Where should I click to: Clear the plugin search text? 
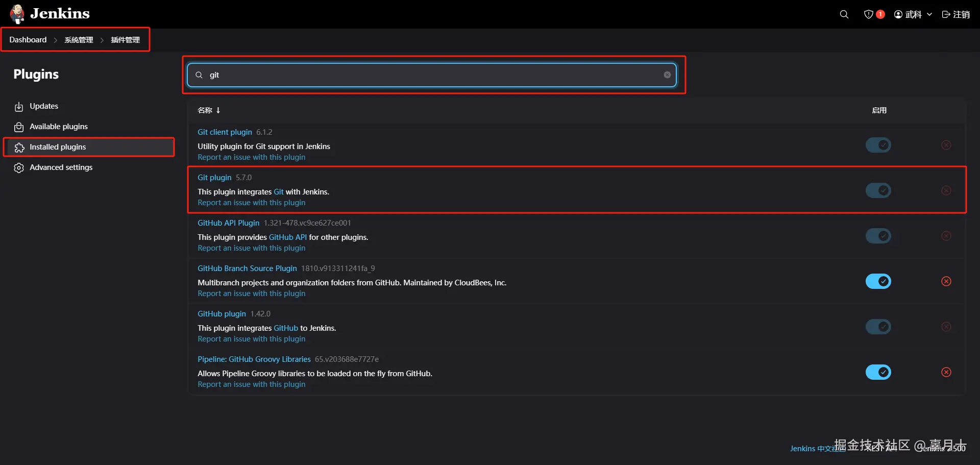[667, 75]
